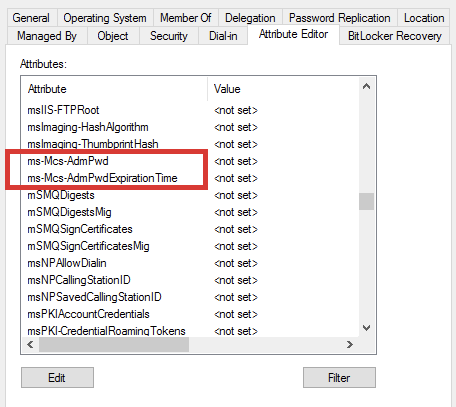Select the ms-Mcs-AdmPwd attribute row
This screenshot has width=456, height=407.
pyautogui.click(x=190, y=161)
